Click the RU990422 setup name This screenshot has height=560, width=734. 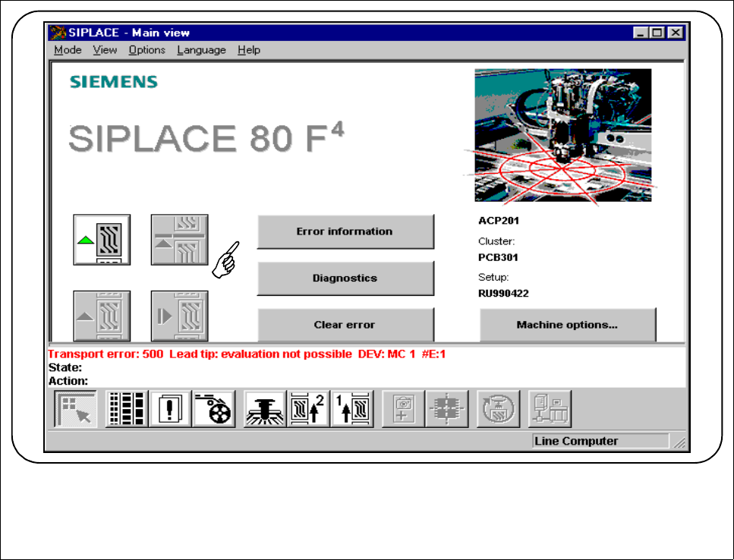coord(503,294)
